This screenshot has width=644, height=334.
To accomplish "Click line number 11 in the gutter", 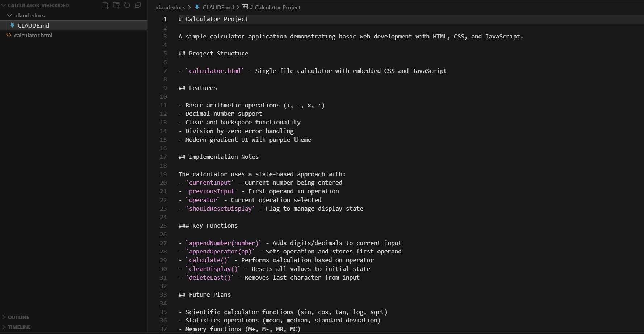I will pyautogui.click(x=163, y=105).
